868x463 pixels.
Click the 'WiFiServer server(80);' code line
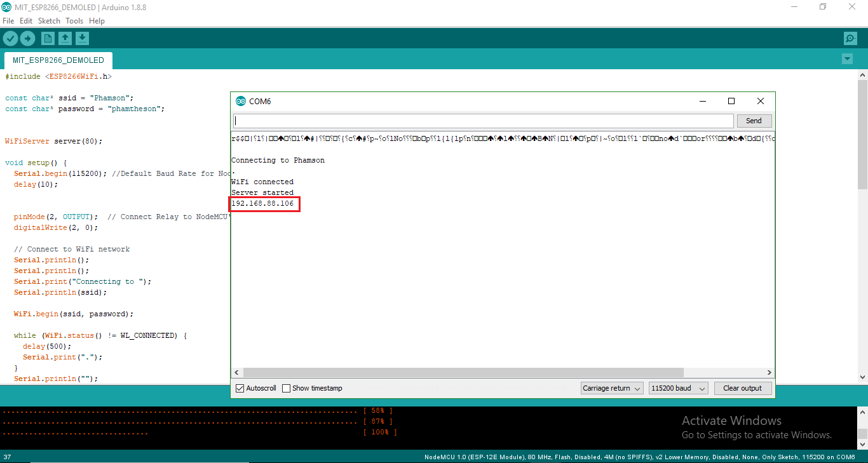pyautogui.click(x=53, y=141)
